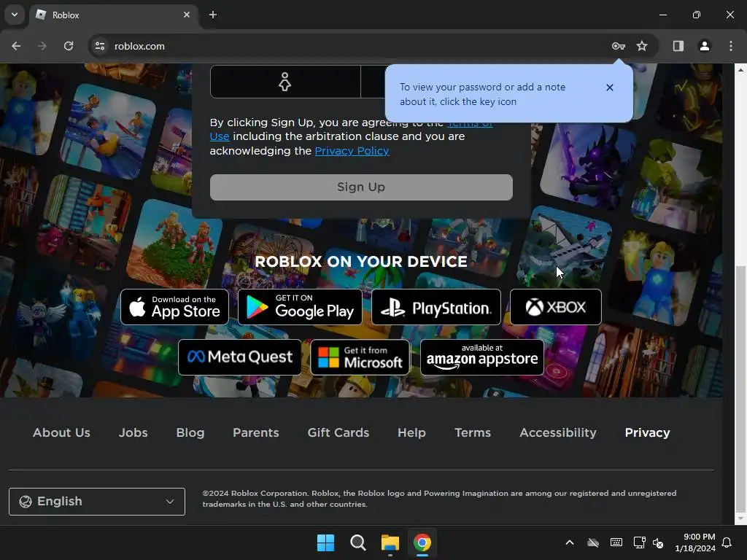Open the 9:00 PM clock and calendar
This screenshot has height=560, width=747.
click(695, 542)
